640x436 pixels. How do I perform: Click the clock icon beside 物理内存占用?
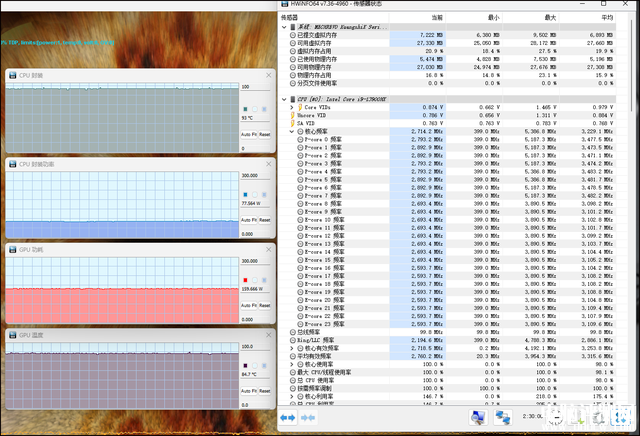coord(293,75)
